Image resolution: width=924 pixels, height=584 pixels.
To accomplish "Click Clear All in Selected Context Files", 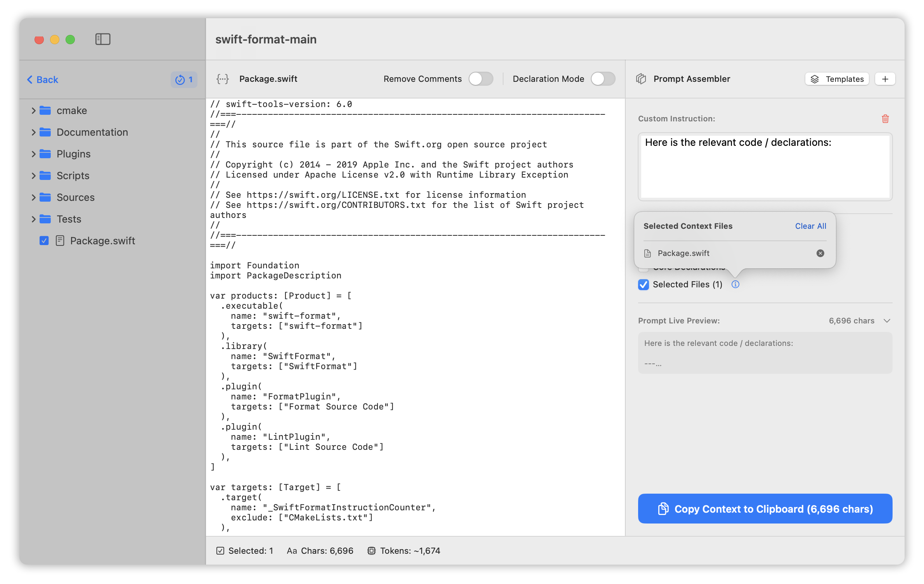I will [x=810, y=226].
